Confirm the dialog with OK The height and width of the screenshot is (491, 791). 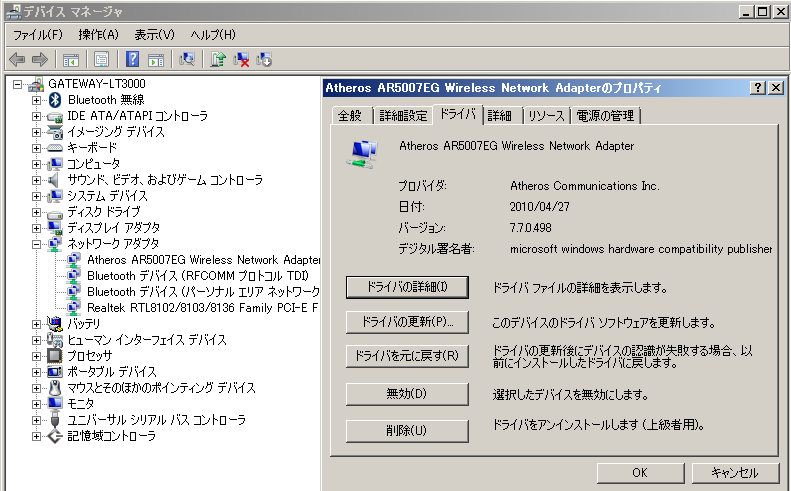[640, 473]
